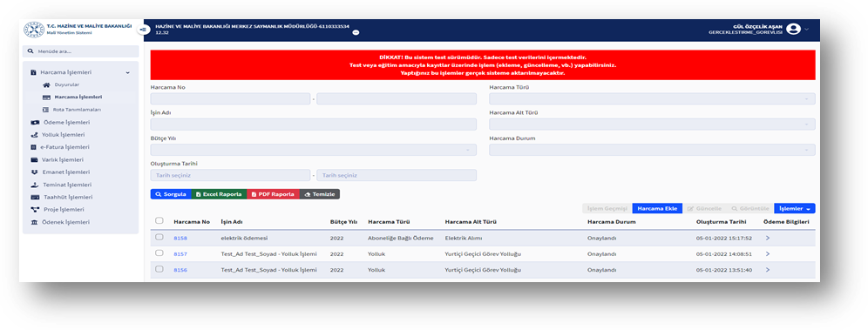Check the row checkbox for 8158
Screen dimensions: 868x330
tap(159, 238)
